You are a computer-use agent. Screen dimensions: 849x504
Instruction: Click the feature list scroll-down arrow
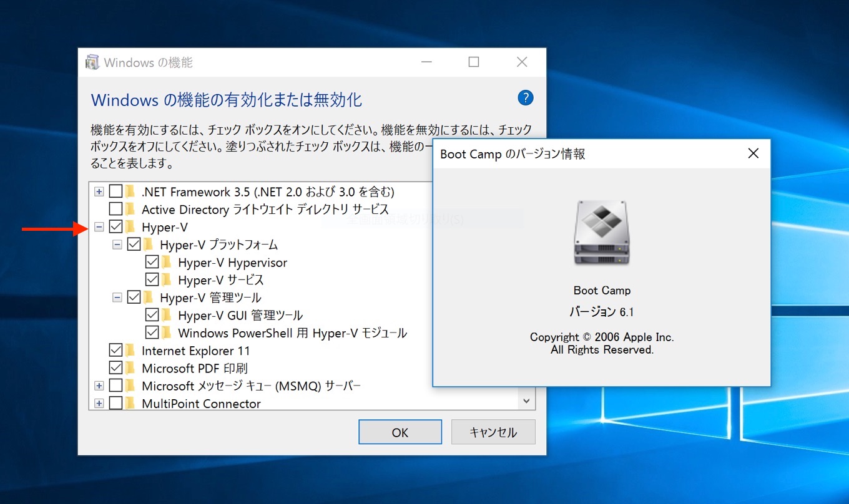click(x=526, y=400)
